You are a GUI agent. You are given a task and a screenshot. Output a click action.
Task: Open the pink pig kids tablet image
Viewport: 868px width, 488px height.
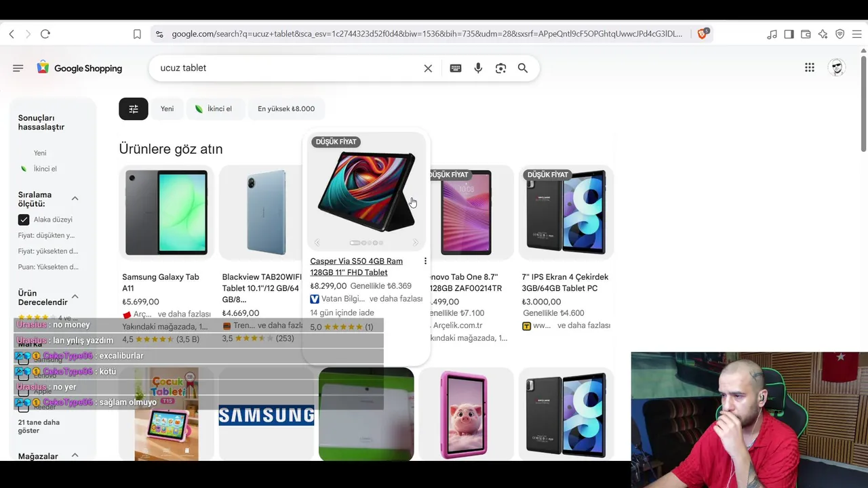(x=466, y=415)
